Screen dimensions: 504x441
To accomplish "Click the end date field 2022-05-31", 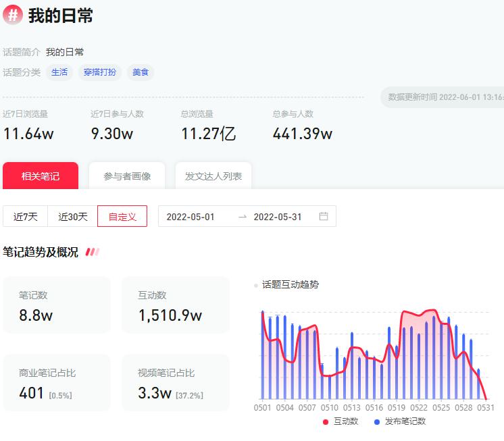I will pyautogui.click(x=278, y=217).
